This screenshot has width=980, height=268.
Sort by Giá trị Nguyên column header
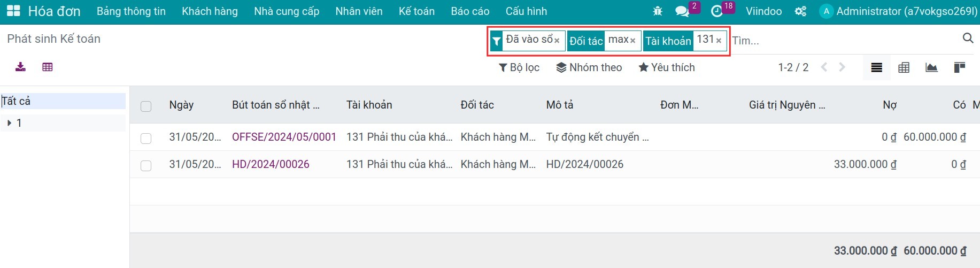787,105
